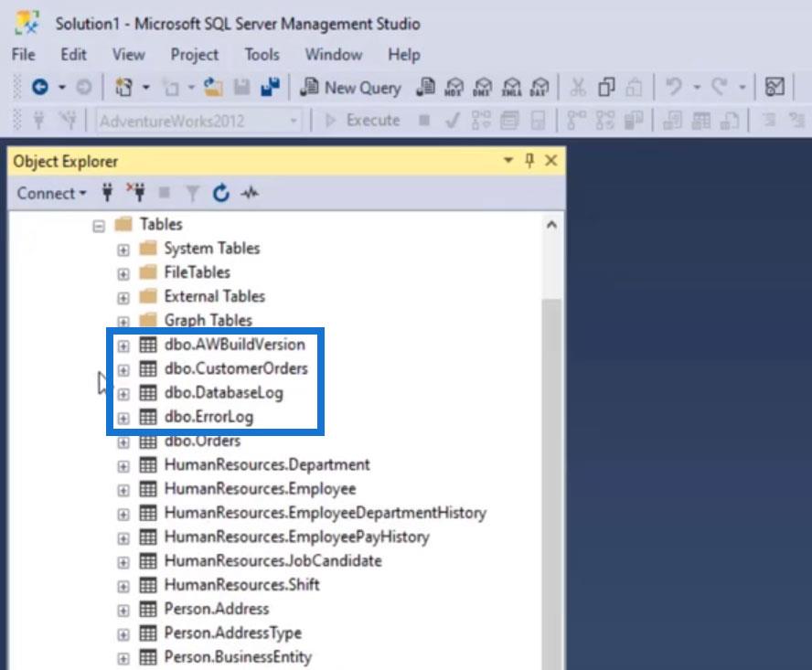
Task: Collapse the Tables folder node
Action: pos(100,225)
